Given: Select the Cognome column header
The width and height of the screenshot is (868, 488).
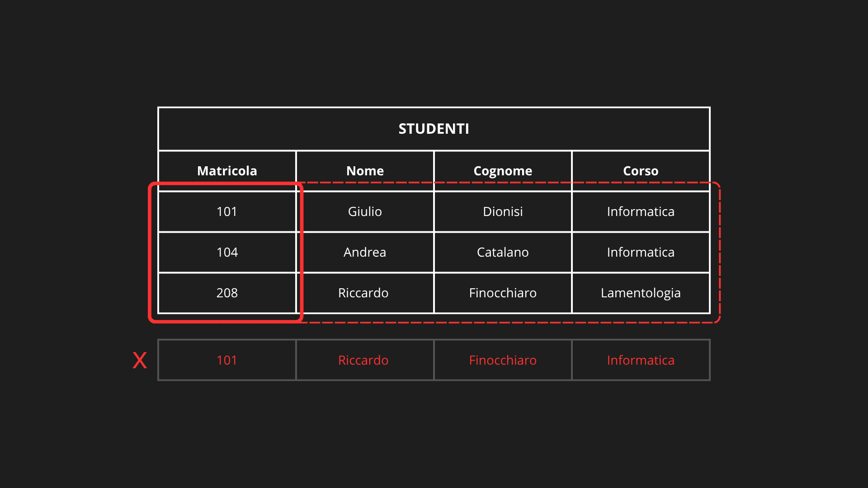Looking at the screenshot, I should tap(503, 171).
